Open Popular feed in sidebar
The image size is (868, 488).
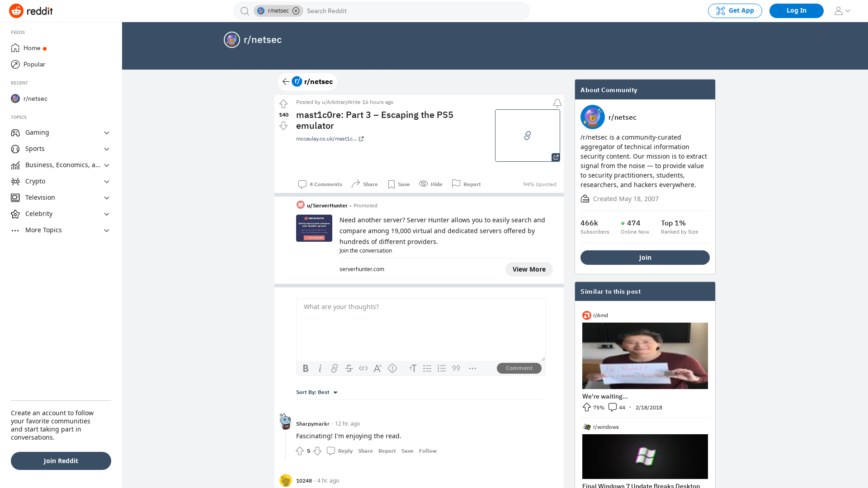coord(61,64)
